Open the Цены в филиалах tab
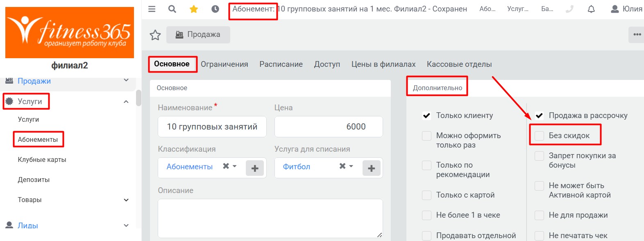Viewport: 644px width, 241px height. pos(383,64)
